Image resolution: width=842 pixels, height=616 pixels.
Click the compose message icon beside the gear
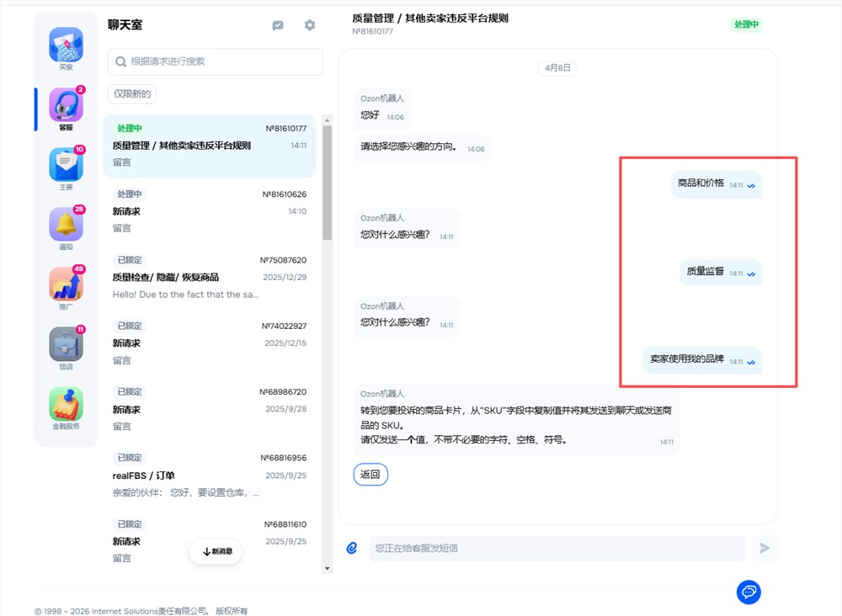(278, 25)
